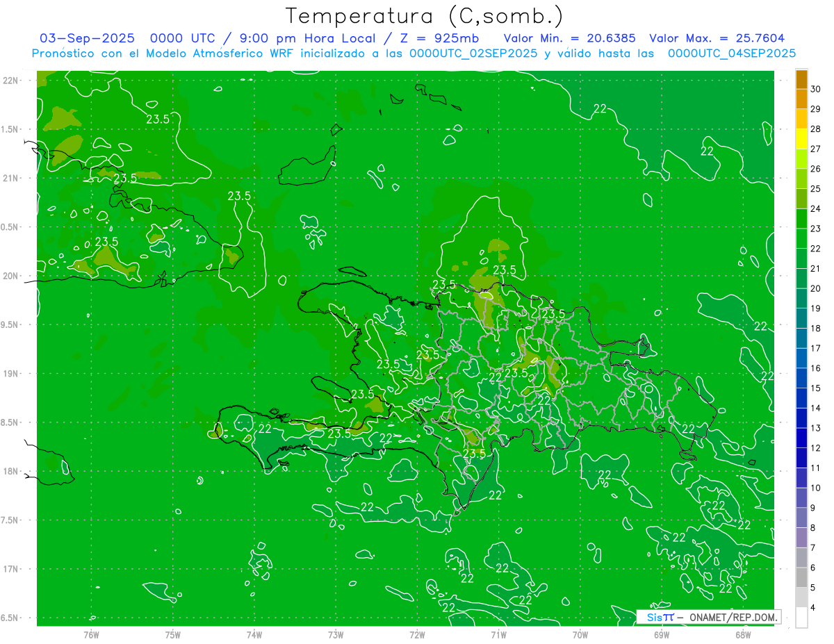This screenshot has height=644, width=834.
Task: Click latitude label '17N'
Action: [12, 570]
